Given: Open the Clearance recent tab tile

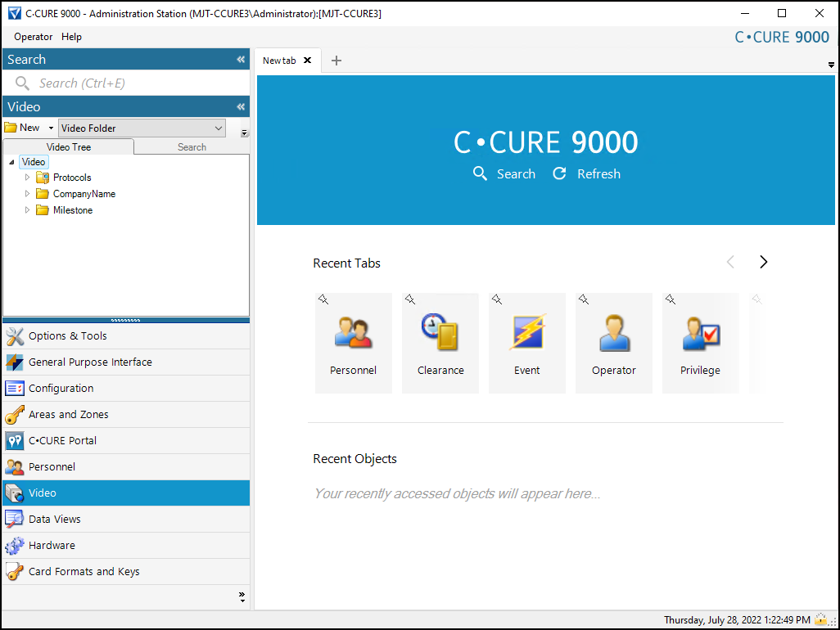Looking at the screenshot, I should pyautogui.click(x=440, y=343).
